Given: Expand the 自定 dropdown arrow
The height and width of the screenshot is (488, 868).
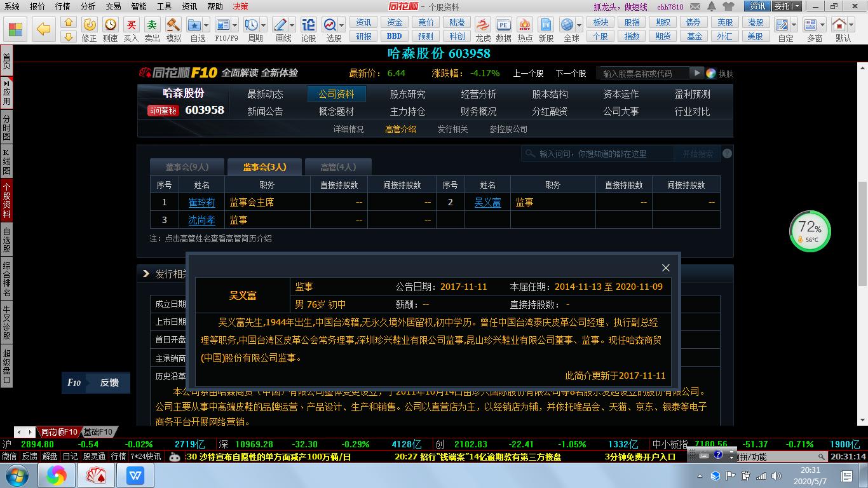Looking at the screenshot, I should (x=794, y=25).
